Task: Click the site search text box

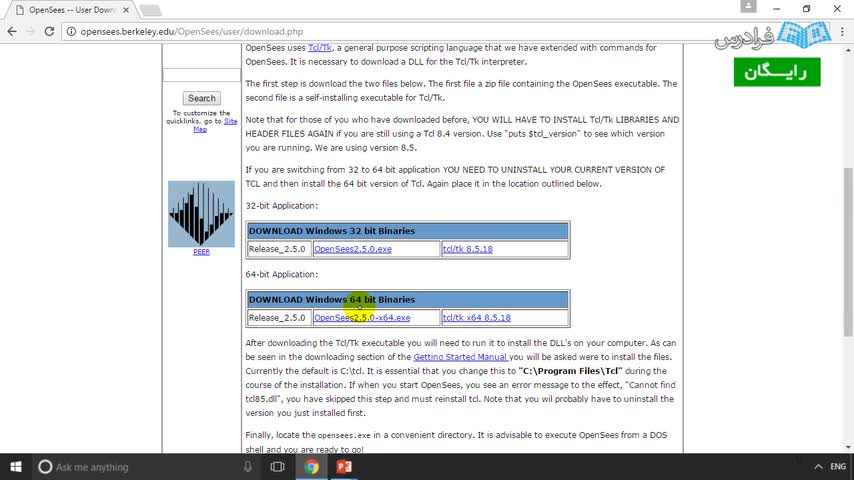Action: 202,75
